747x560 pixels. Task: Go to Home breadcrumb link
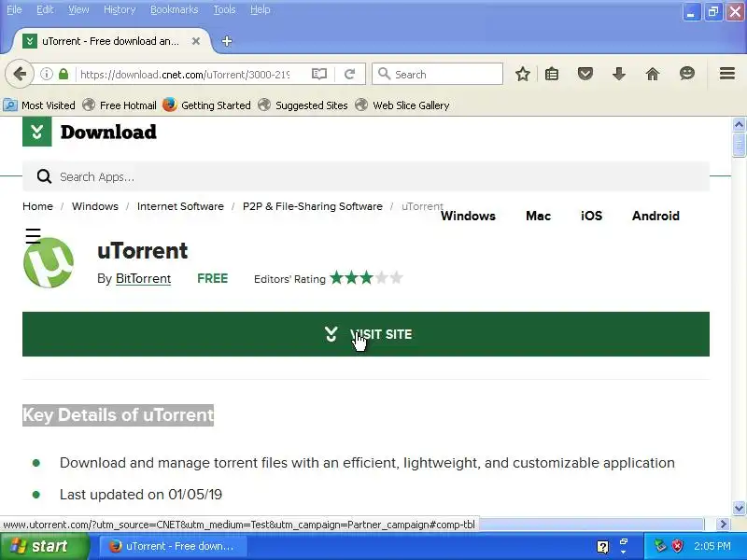[x=37, y=206]
